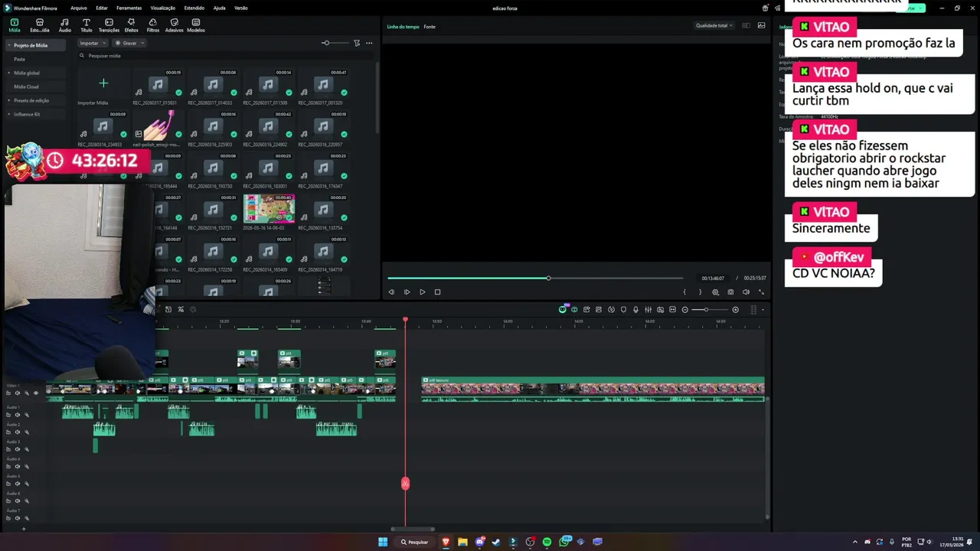Mute the Vídeo 1 track speaker

(x=18, y=393)
